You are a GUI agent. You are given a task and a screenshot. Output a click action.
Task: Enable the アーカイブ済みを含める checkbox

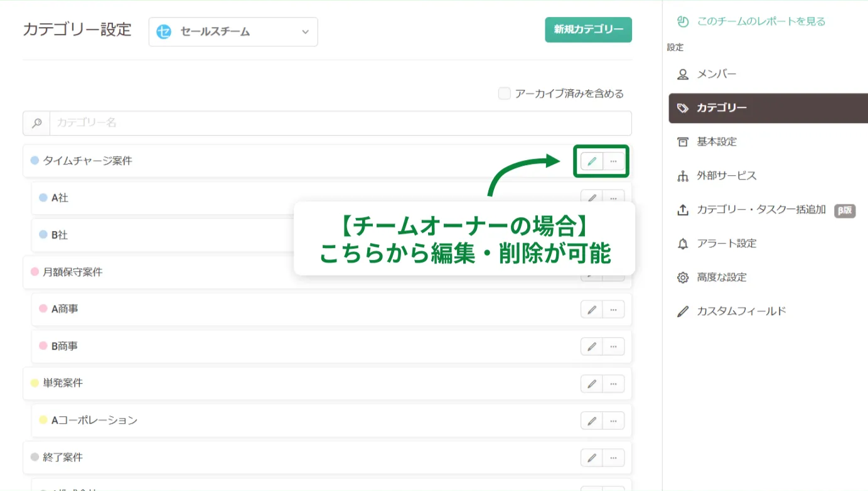(x=504, y=93)
